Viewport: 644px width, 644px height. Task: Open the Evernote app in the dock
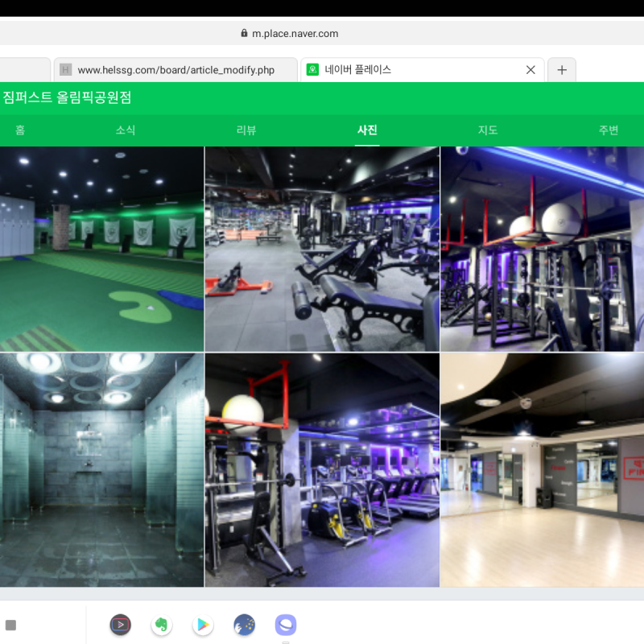(162, 625)
